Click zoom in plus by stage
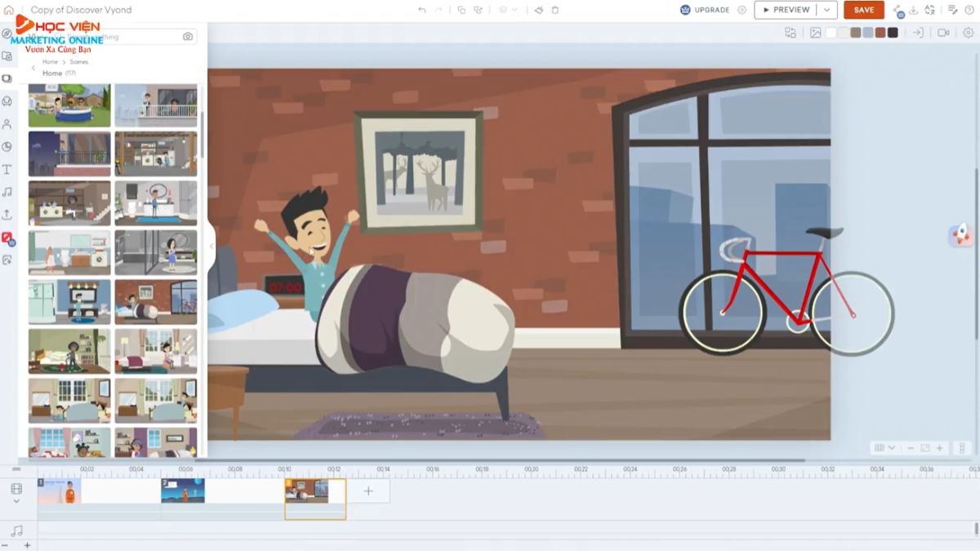This screenshot has height=551, width=980. pos(940,448)
